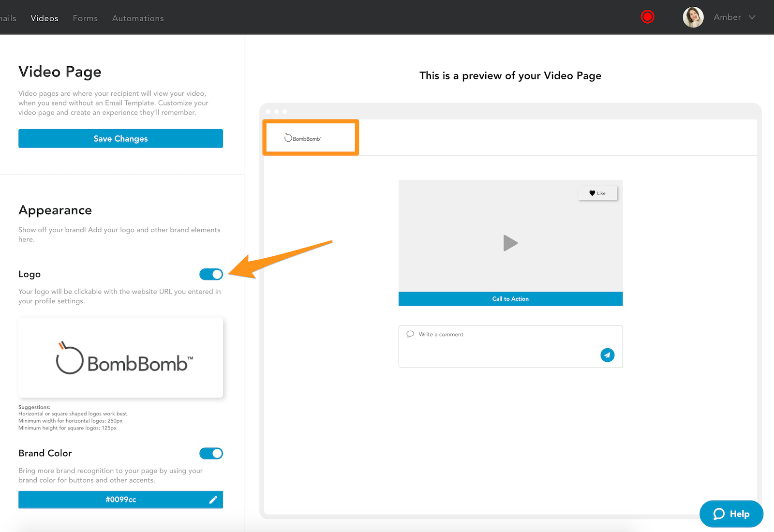Screen dimensions: 774x532
Task: Click the Video Page heading
Action: click(60, 72)
